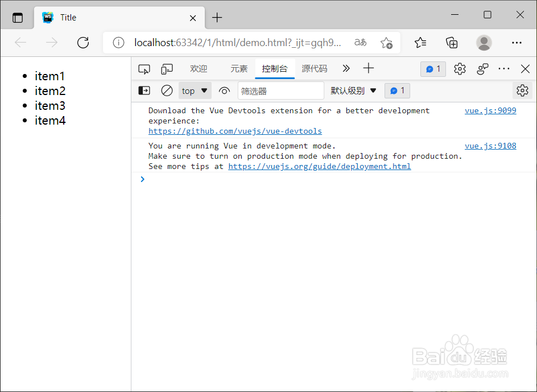This screenshot has height=392, width=537.
Task: Click item2 in the page list
Action: [50, 91]
